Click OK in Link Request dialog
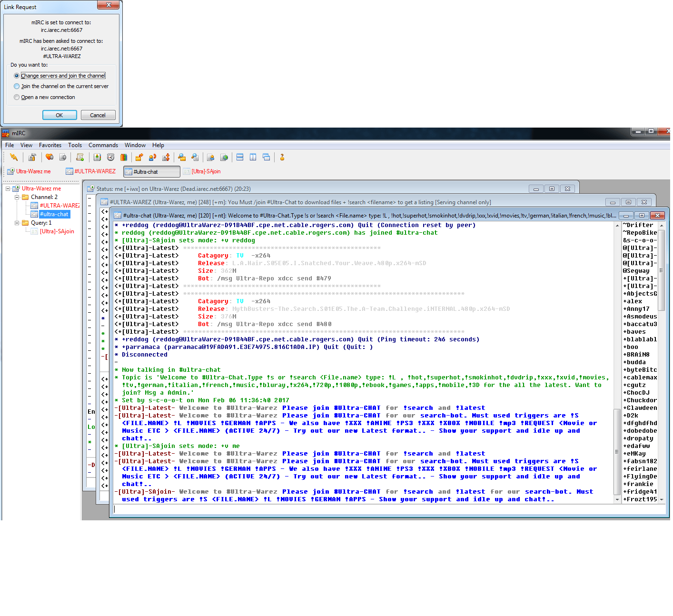The width and height of the screenshot is (673, 616). tap(59, 115)
